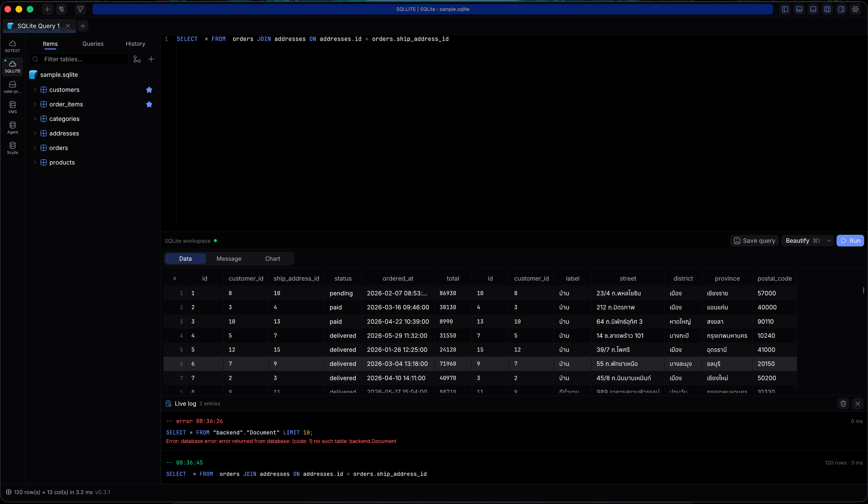This screenshot has width=868, height=504.
Task: Click the add table plus icon beside the filter
Action: coord(151,59)
